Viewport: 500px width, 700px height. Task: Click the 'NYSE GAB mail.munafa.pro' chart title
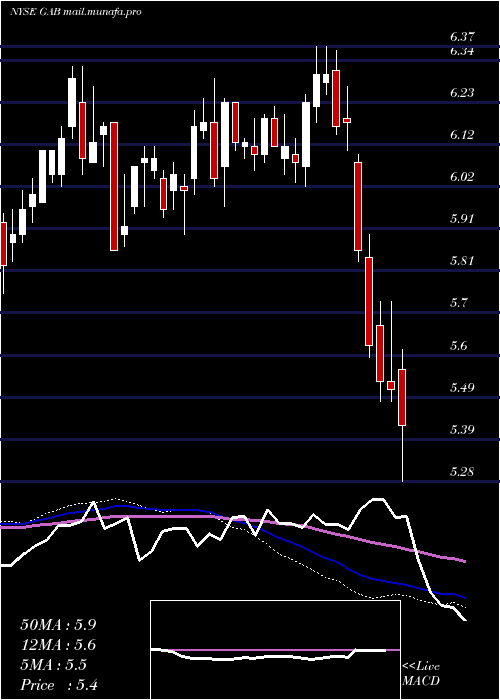75,12
